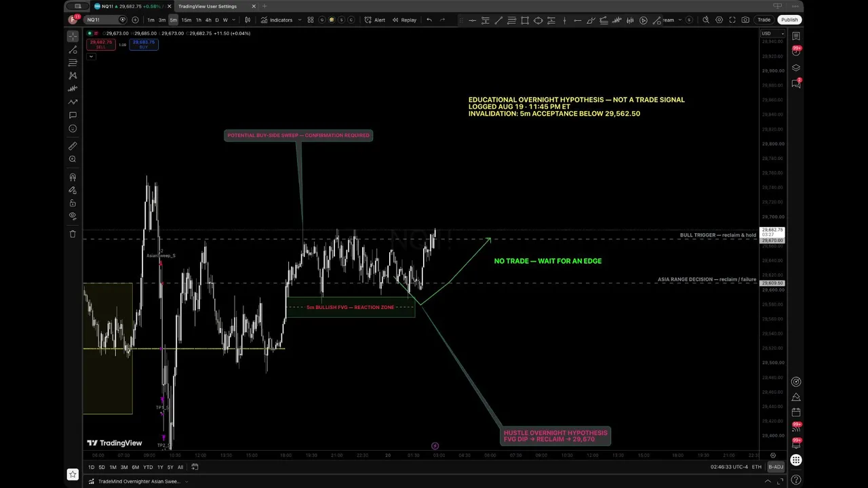Open the watchlist panel in right sidebar

click(x=796, y=36)
